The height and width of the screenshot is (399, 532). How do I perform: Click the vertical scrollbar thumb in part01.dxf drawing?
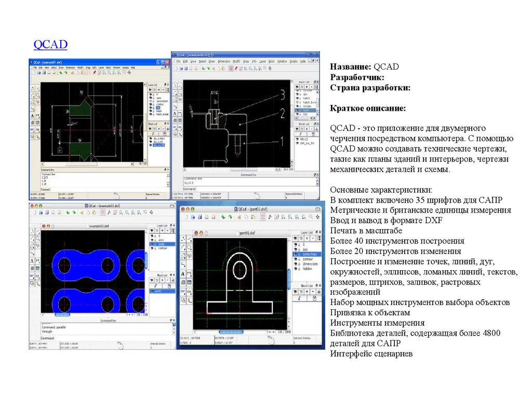pos(289,280)
